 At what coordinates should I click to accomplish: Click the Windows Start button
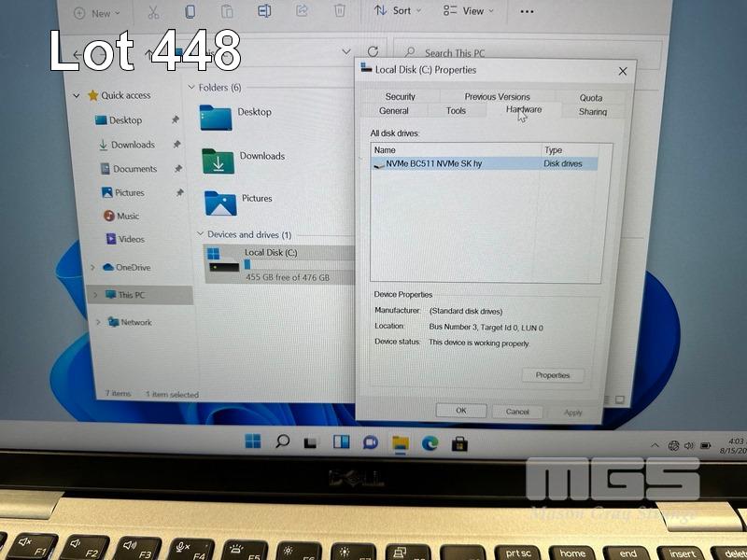coord(253,441)
